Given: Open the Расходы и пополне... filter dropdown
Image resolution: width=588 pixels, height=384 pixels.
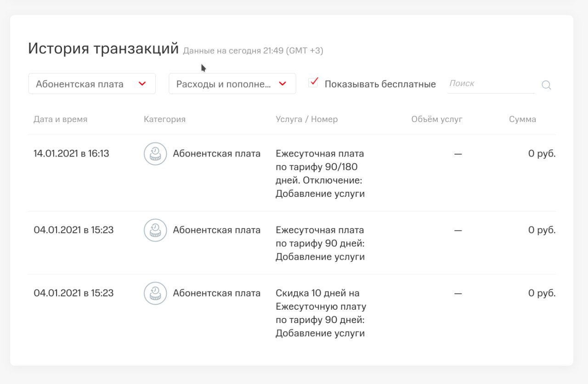Looking at the screenshot, I should click(232, 84).
